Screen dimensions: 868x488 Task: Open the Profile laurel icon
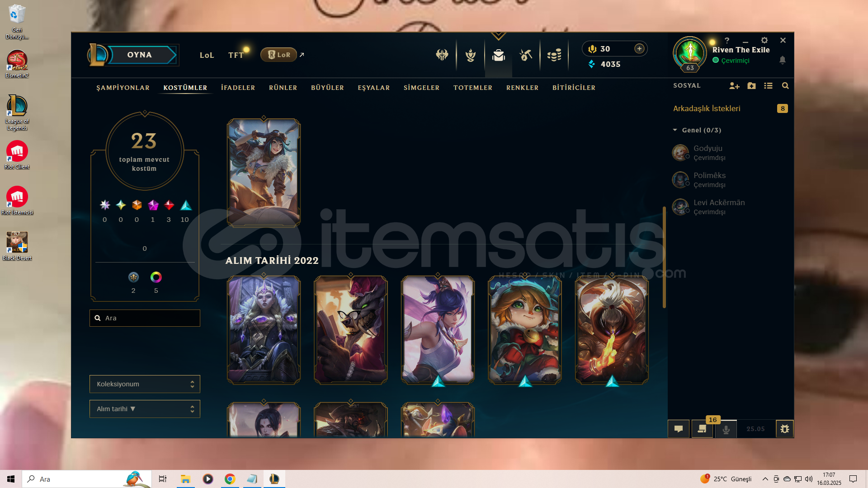click(x=471, y=55)
